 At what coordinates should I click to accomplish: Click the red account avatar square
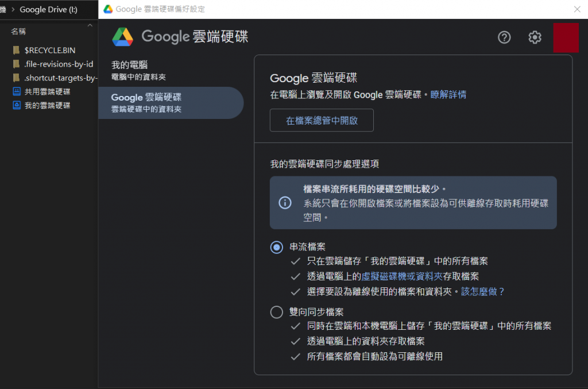pos(566,37)
